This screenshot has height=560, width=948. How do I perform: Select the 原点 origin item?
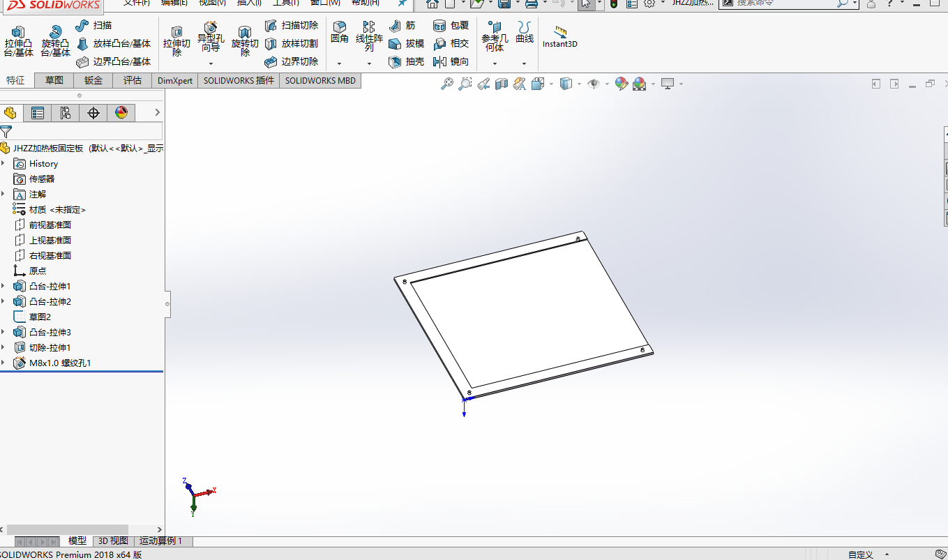pos(30,271)
